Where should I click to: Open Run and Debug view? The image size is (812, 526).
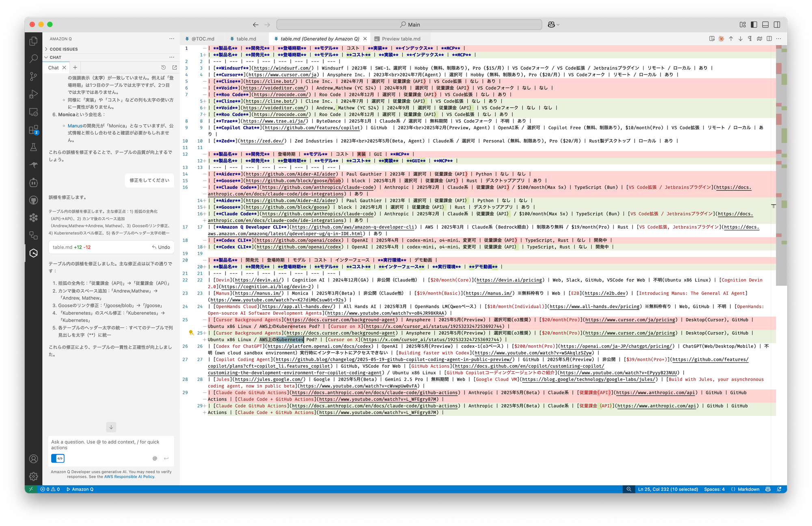34,94
